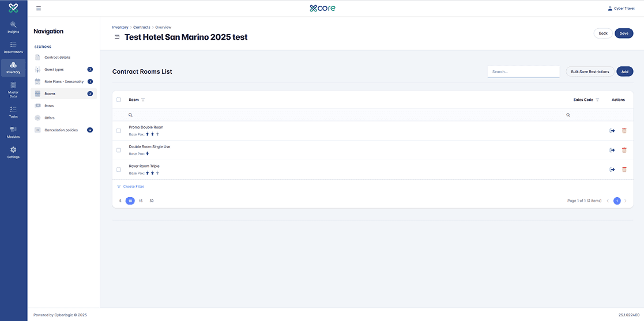The image size is (644, 321).
Task: Click the Create Filter link
Action: click(133, 187)
